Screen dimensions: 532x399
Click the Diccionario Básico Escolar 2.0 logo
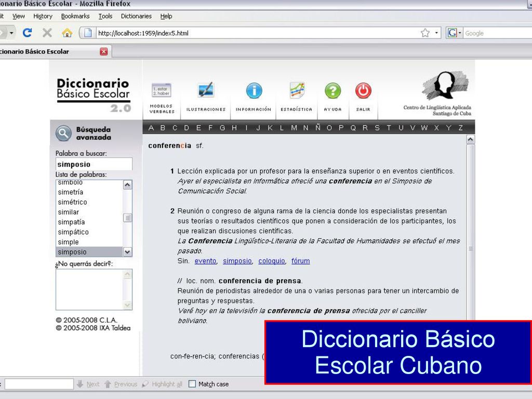point(94,95)
